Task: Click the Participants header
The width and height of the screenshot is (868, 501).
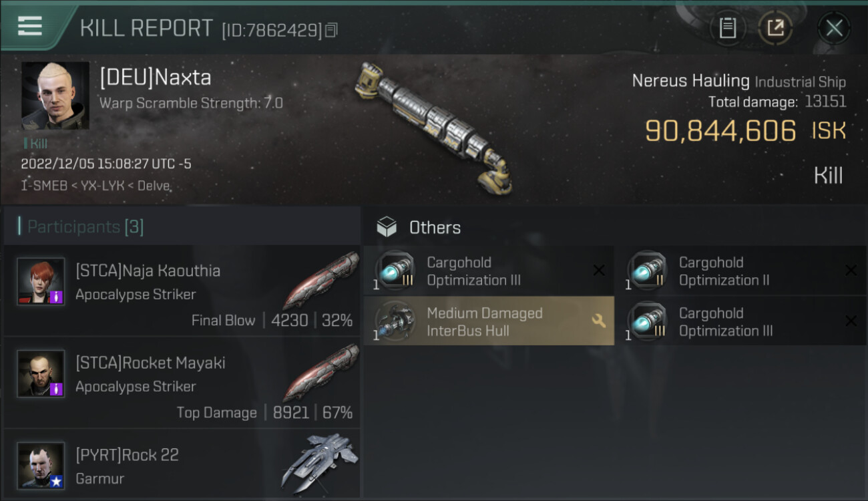Action: tap(81, 227)
